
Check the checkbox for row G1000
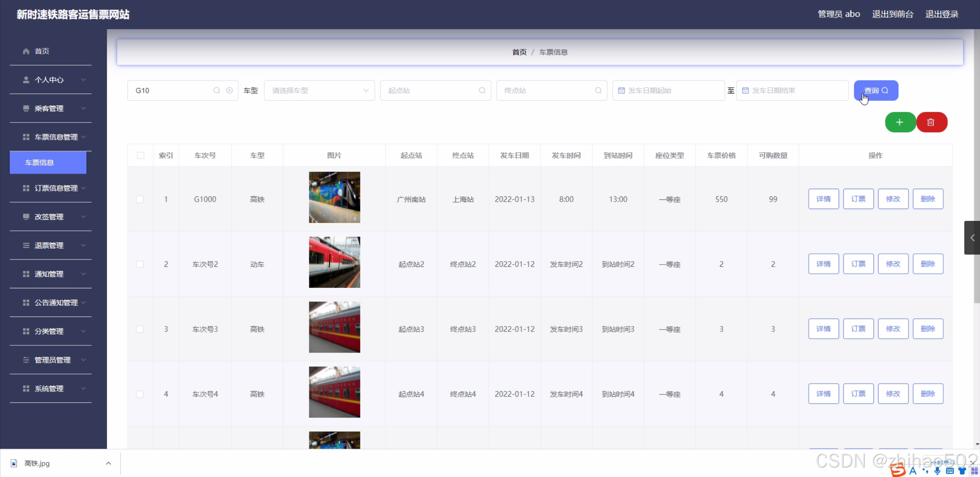[x=140, y=199]
